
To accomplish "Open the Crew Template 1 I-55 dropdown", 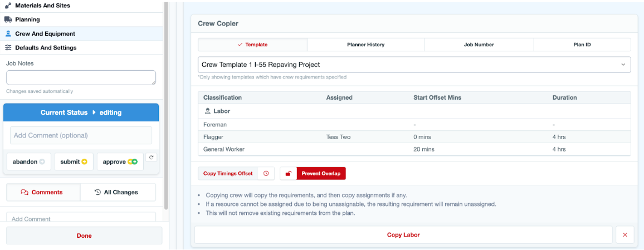I will pyautogui.click(x=414, y=65).
